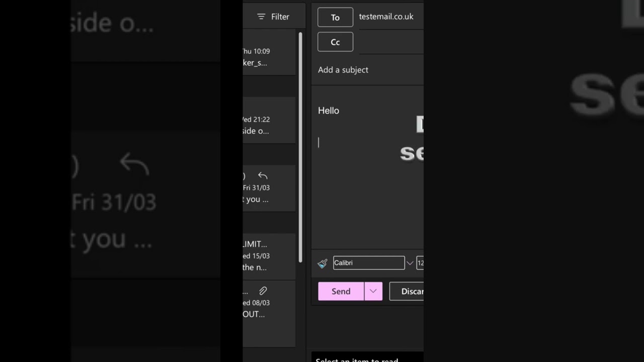
Task: Expand the Calibri font dropdown arrow
Action: click(410, 263)
